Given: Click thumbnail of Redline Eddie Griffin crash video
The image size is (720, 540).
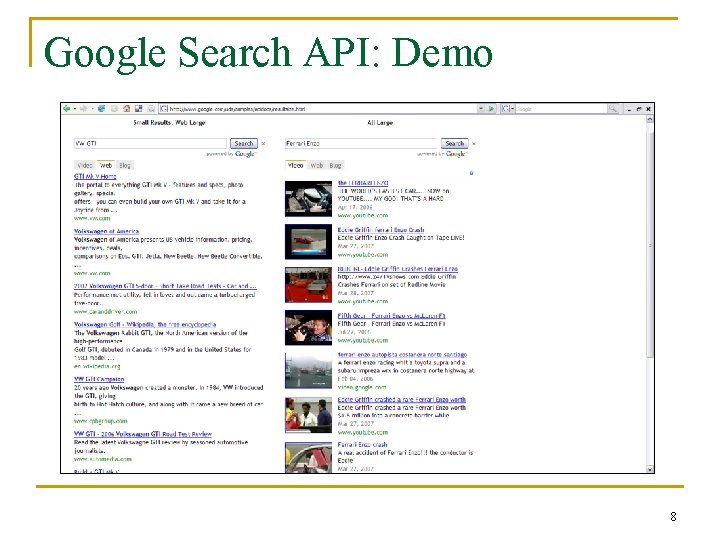Looking at the screenshot, I should 308,285.
